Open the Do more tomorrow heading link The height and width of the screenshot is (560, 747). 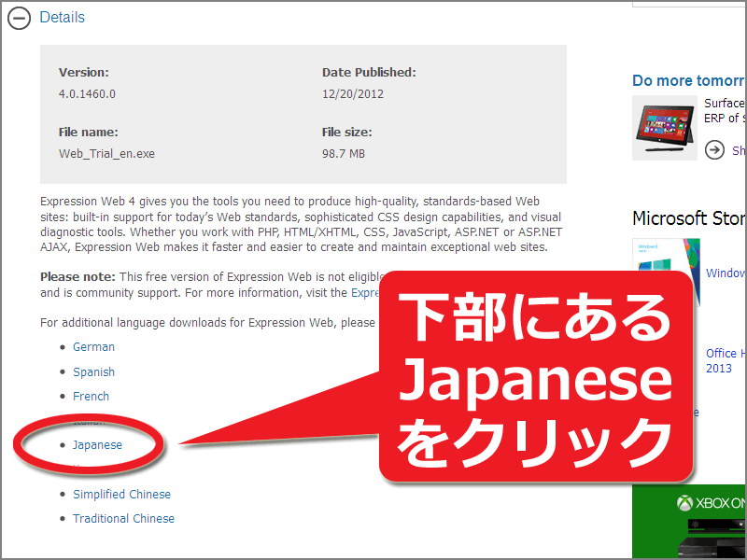[x=688, y=80]
